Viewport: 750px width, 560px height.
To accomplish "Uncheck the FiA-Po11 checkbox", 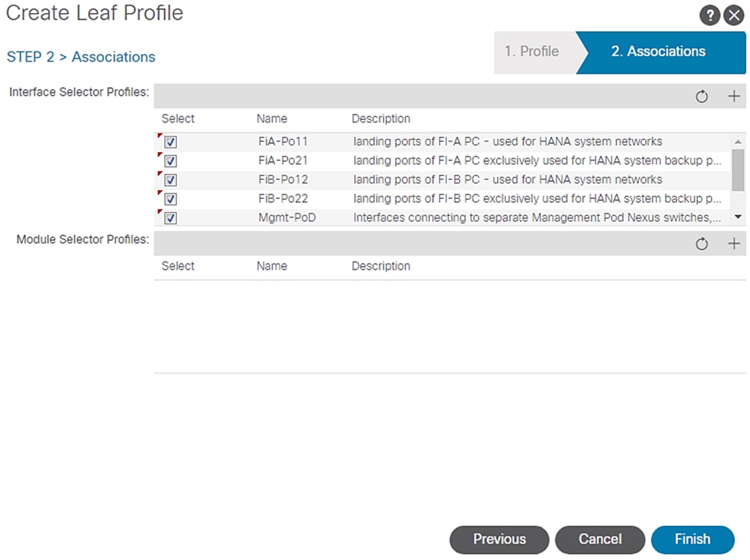I will click(171, 142).
